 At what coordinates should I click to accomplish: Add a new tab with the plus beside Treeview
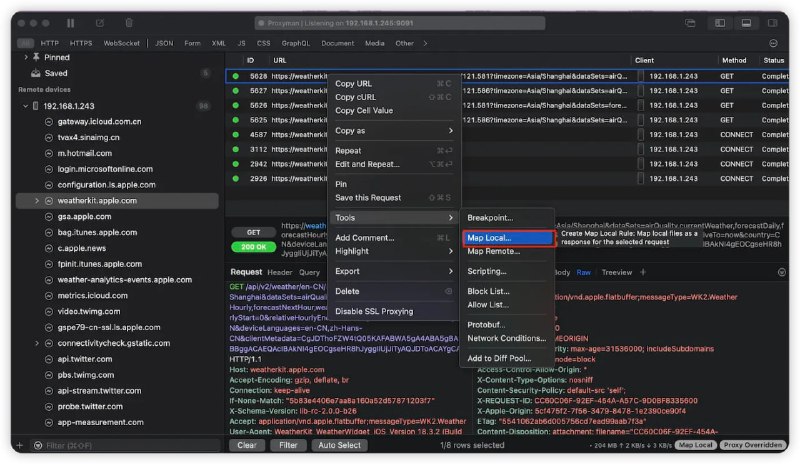(643, 272)
